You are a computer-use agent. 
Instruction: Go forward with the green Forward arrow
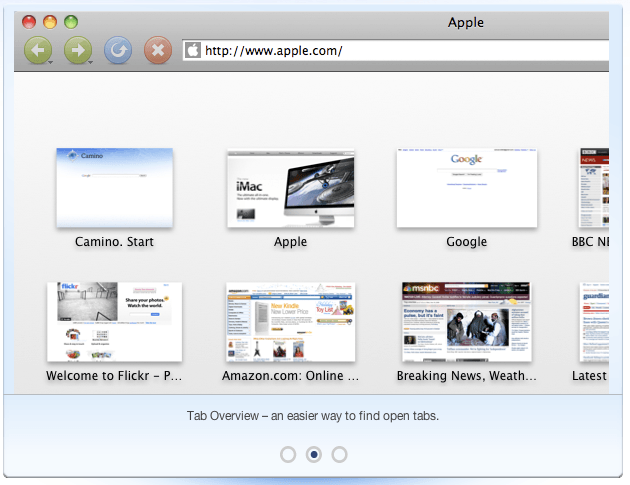(77, 50)
